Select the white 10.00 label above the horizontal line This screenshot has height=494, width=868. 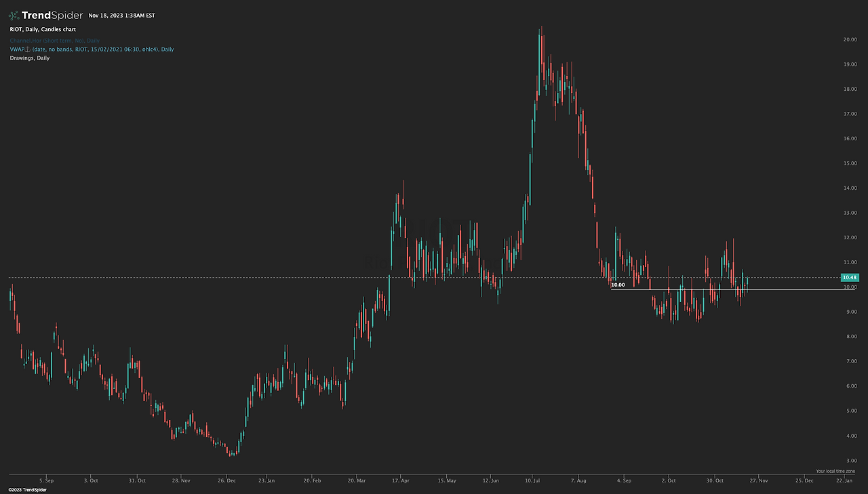click(x=618, y=285)
